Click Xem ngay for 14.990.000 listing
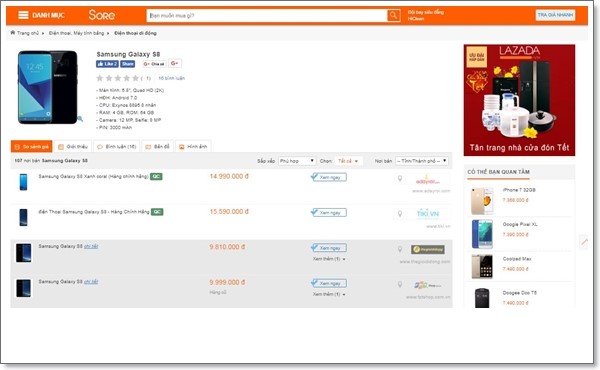This screenshot has width=600, height=370. tap(329, 177)
